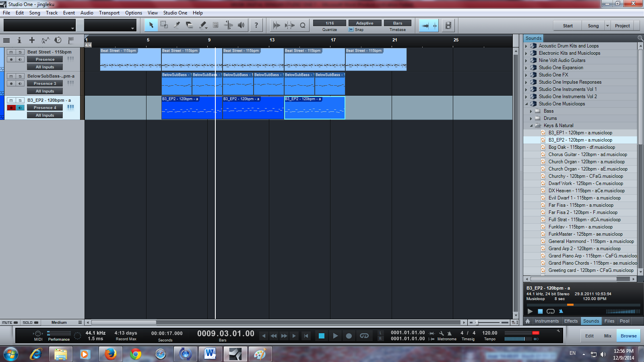Click the Project button
The width and height of the screenshot is (644, 362).
tap(622, 26)
